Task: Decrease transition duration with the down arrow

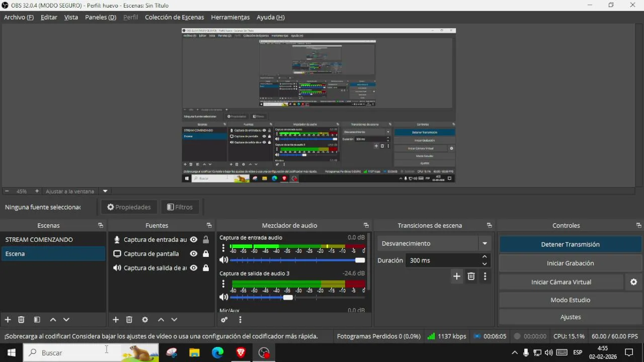Action: pos(485,264)
